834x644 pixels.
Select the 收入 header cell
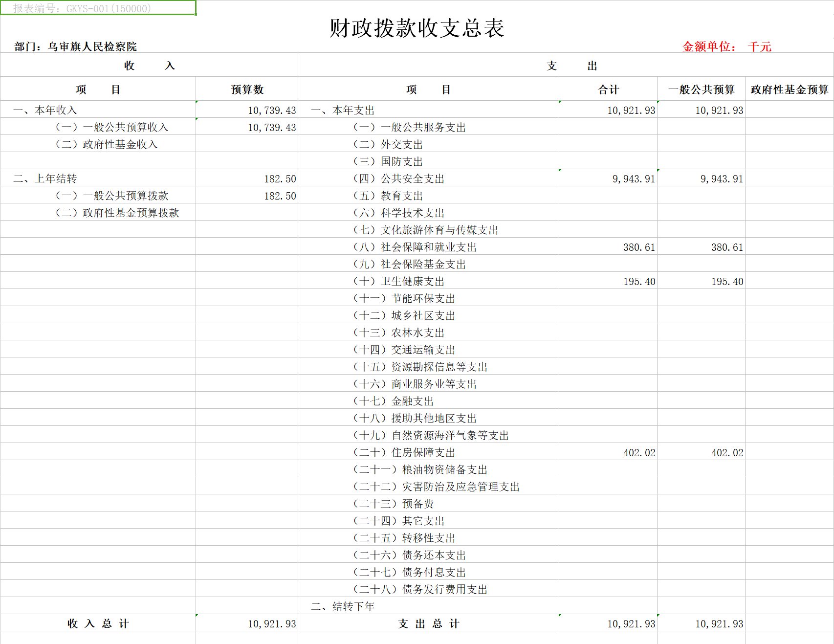(x=149, y=65)
